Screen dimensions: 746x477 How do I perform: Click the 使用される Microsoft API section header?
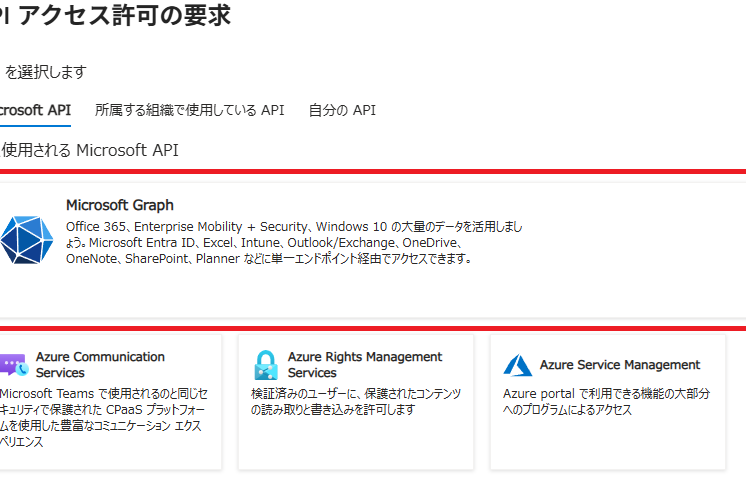tap(90, 151)
